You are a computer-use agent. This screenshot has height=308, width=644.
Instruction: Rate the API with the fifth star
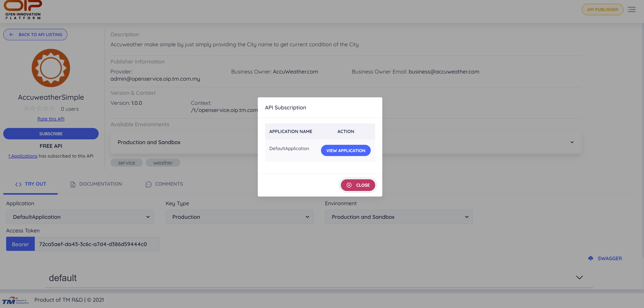(x=52, y=108)
